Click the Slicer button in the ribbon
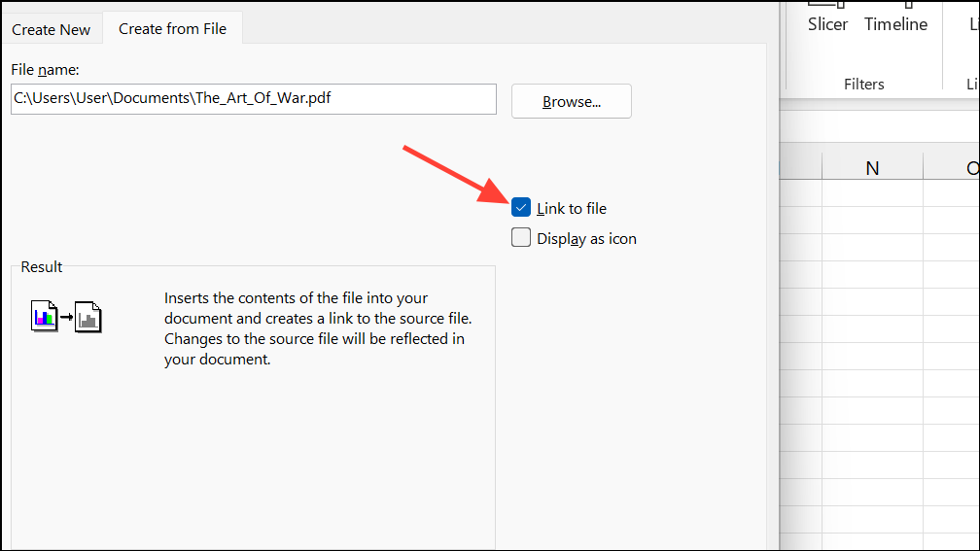 click(x=827, y=23)
